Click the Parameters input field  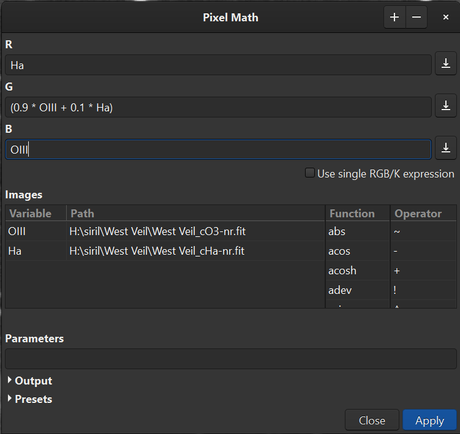231,359
